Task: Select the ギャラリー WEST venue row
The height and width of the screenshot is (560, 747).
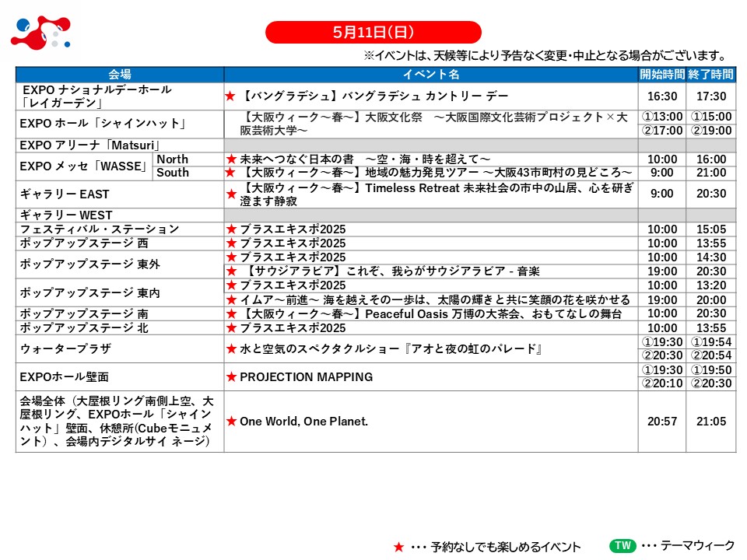Action: tap(120, 215)
